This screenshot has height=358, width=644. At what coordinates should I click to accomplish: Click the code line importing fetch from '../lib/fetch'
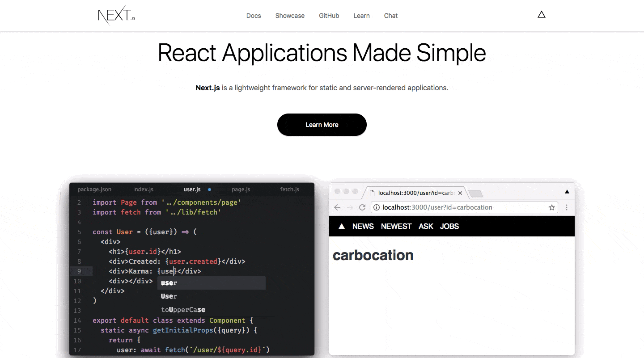(x=157, y=212)
